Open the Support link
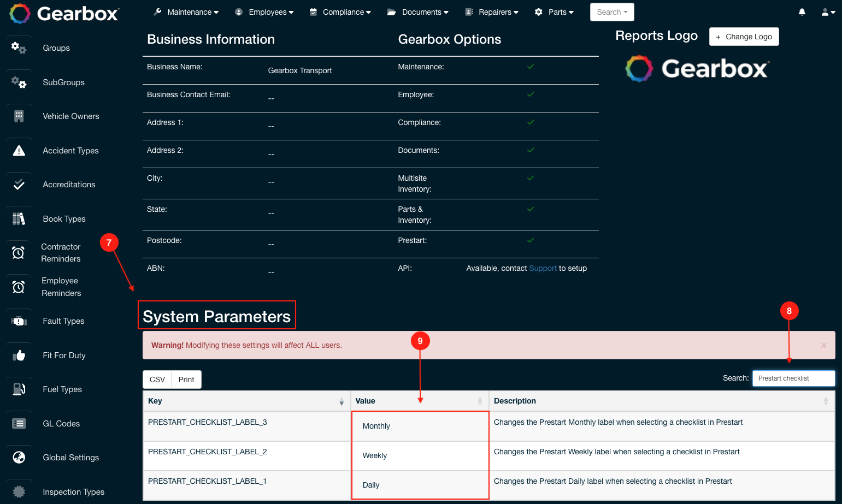This screenshot has height=504, width=842. pyautogui.click(x=543, y=268)
